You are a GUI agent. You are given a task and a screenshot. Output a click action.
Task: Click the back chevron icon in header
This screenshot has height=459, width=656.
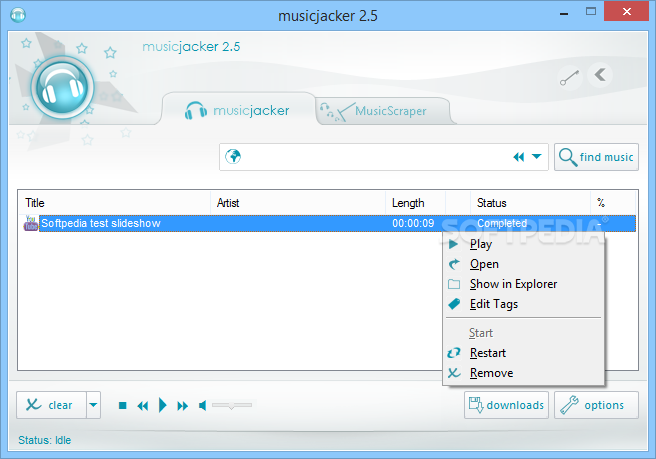coord(600,75)
